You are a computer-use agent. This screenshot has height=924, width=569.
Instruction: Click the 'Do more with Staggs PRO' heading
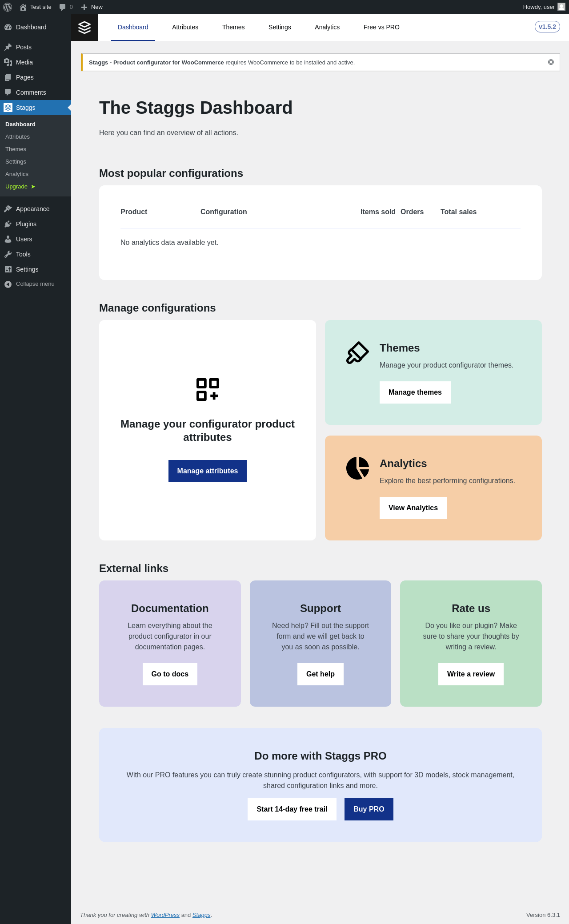pos(321,756)
